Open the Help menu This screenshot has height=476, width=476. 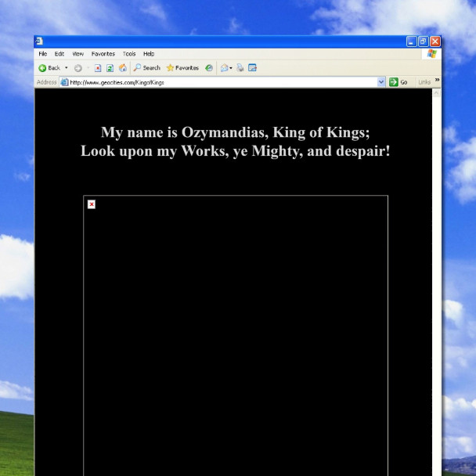click(149, 54)
